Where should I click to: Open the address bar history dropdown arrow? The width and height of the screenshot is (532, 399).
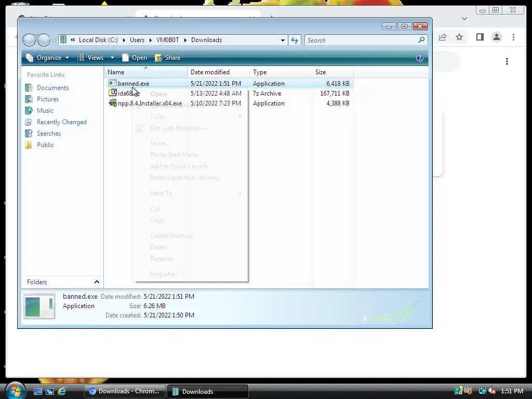[283, 40]
